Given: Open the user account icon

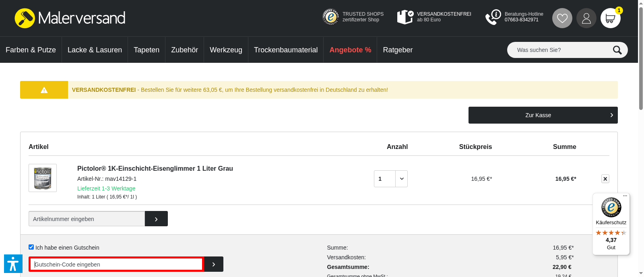Looking at the screenshot, I should click(x=586, y=18).
